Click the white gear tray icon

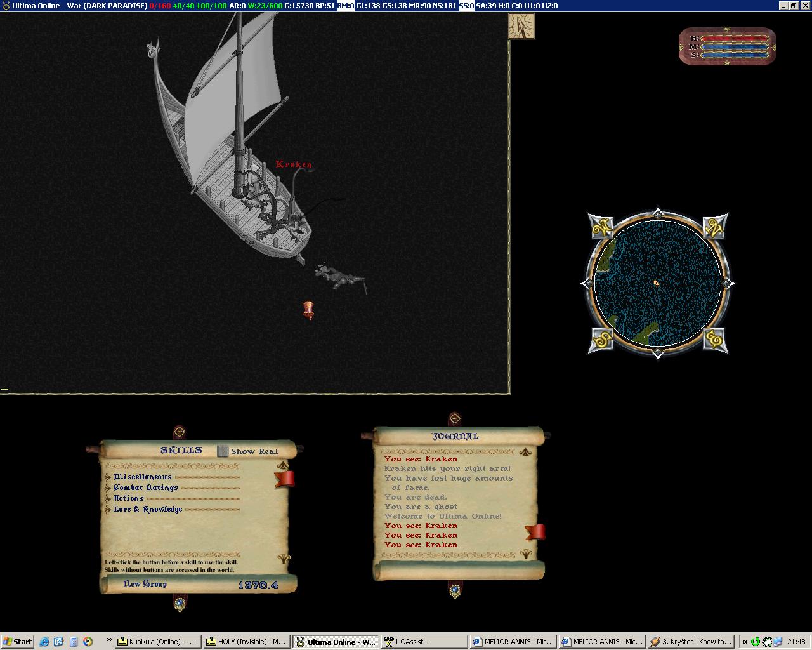tap(767, 642)
